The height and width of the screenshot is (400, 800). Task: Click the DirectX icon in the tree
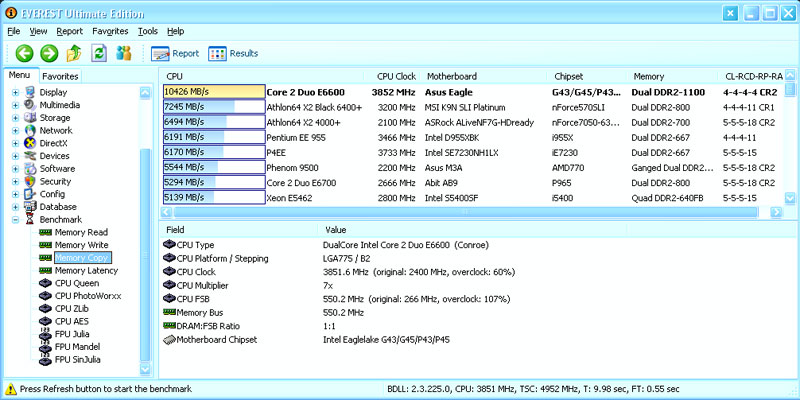coord(31,143)
